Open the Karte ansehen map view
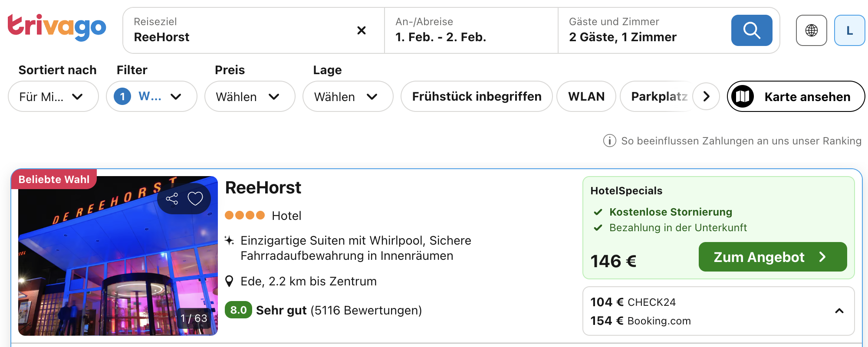Screen dimensions: 868x347 coord(796,96)
